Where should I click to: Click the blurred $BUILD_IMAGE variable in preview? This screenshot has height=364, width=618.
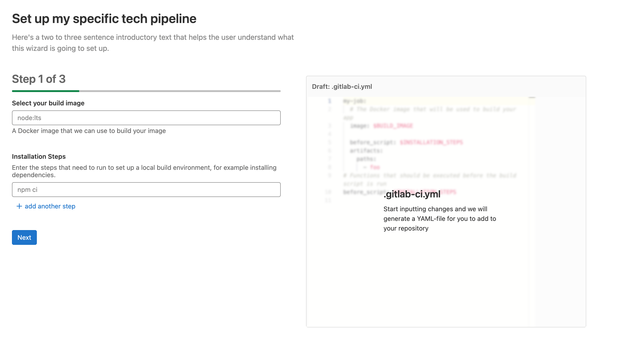[393, 126]
